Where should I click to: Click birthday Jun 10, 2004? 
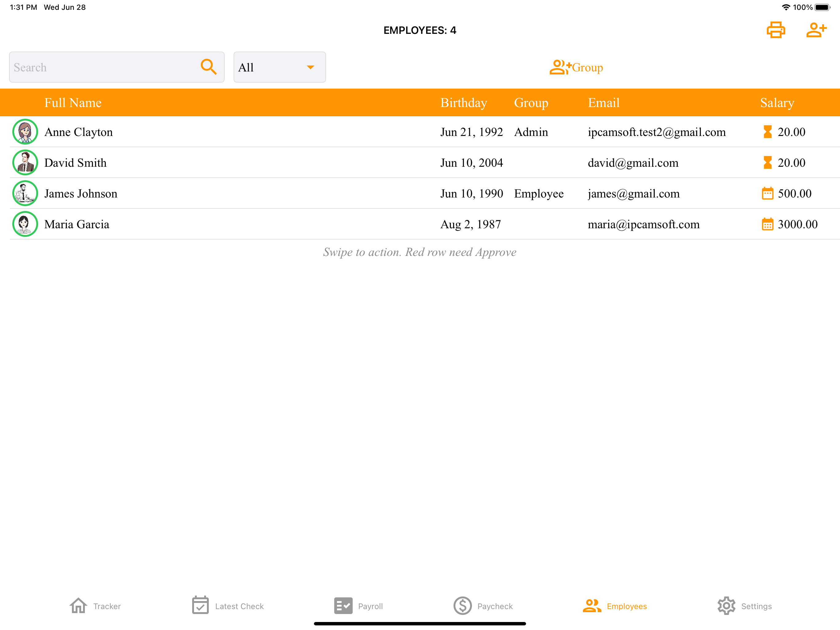tap(471, 163)
